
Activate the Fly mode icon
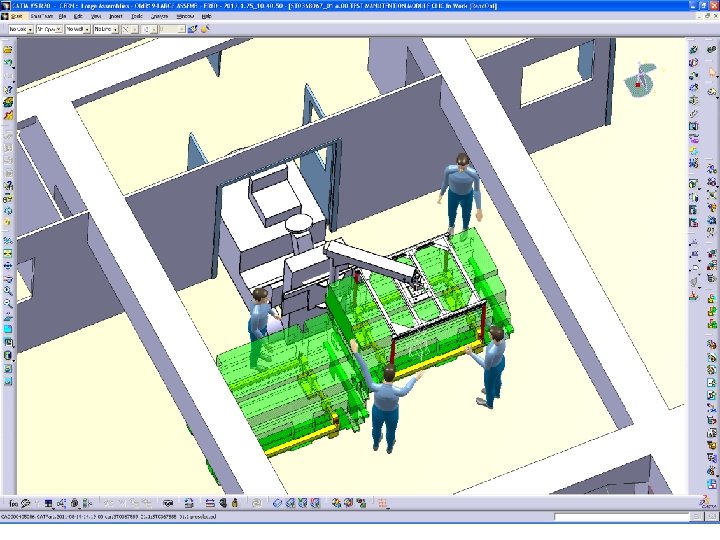[8, 240]
